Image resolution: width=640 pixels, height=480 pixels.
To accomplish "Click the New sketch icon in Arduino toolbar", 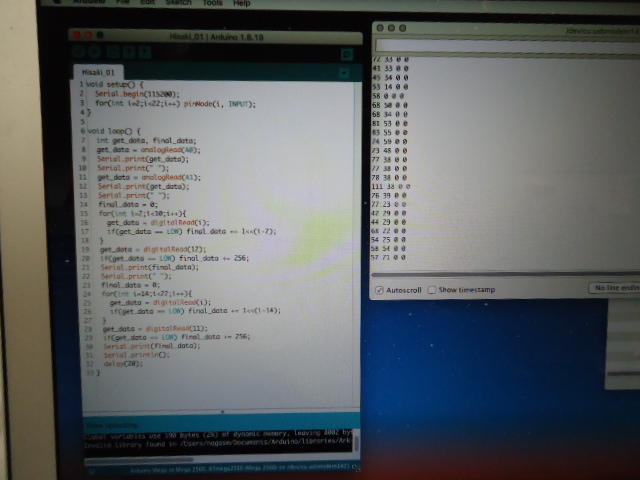I will tap(113, 52).
